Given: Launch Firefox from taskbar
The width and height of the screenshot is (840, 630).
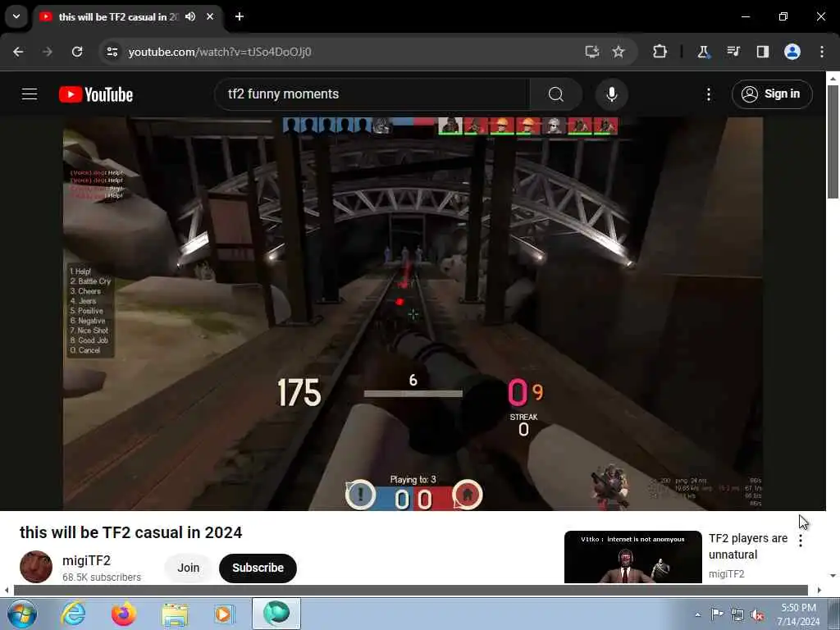Looking at the screenshot, I should pyautogui.click(x=124, y=614).
